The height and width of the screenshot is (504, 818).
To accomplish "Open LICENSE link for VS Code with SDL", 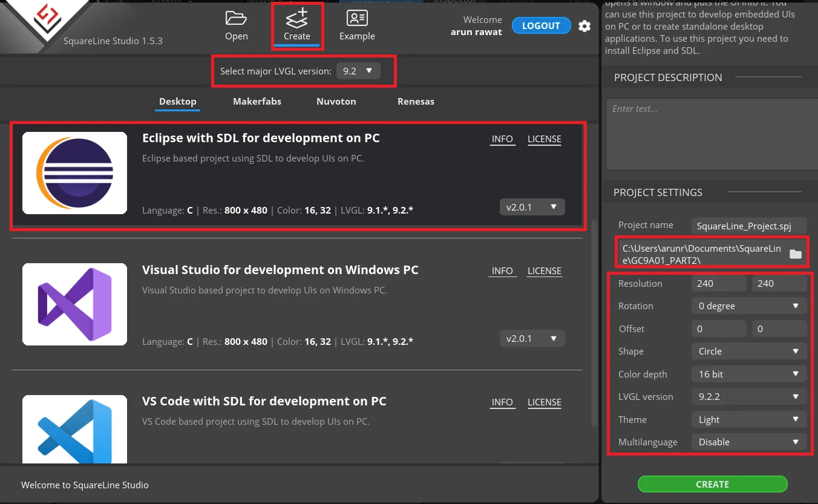I will point(545,402).
